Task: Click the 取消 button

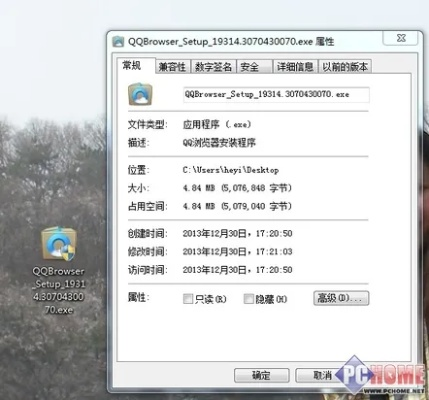Action: [x=323, y=376]
